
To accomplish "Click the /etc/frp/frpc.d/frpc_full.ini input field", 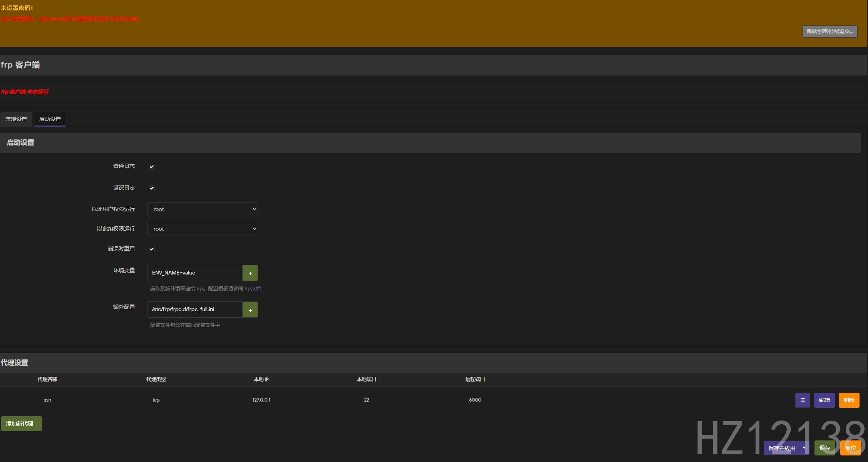I will point(195,310).
